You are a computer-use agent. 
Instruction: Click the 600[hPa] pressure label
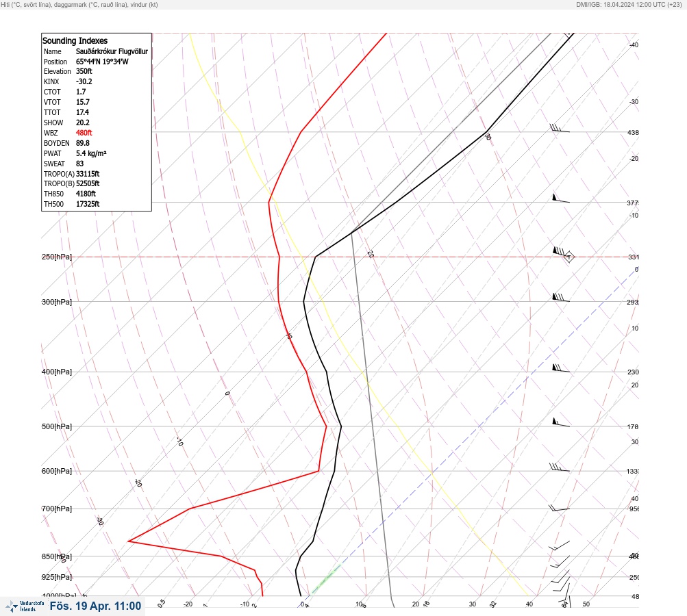[x=57, y=471]
